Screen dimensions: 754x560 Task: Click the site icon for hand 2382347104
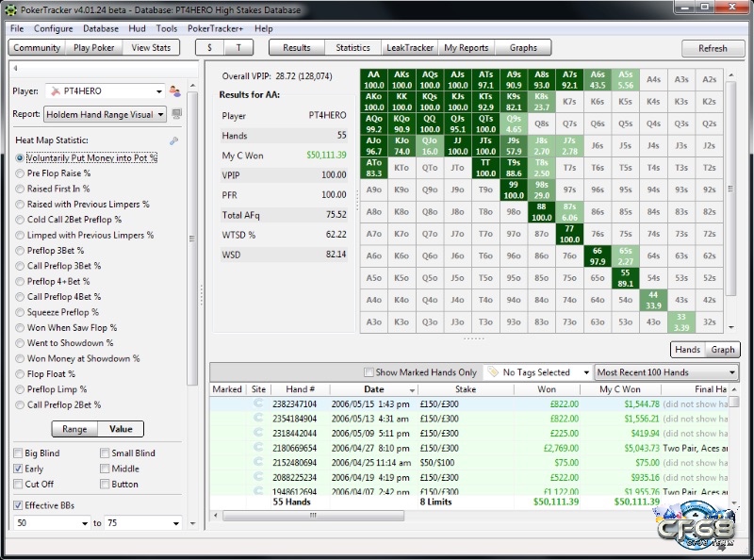(258, 404)
